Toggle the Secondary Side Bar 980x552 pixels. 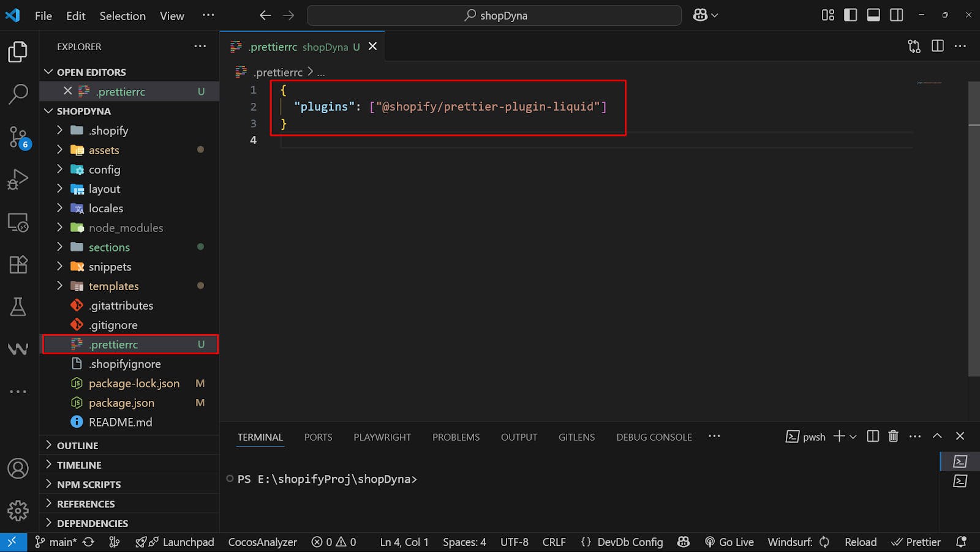pos(897,15)
